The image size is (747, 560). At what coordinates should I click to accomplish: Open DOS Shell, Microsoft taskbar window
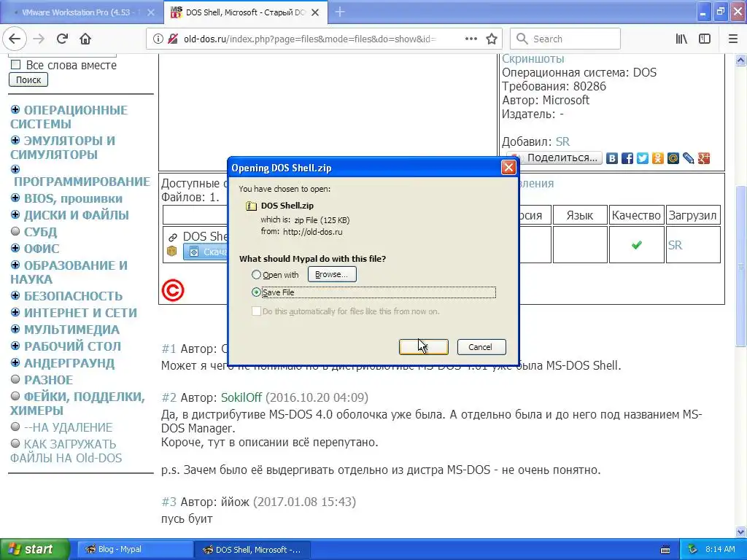point(253,550)
